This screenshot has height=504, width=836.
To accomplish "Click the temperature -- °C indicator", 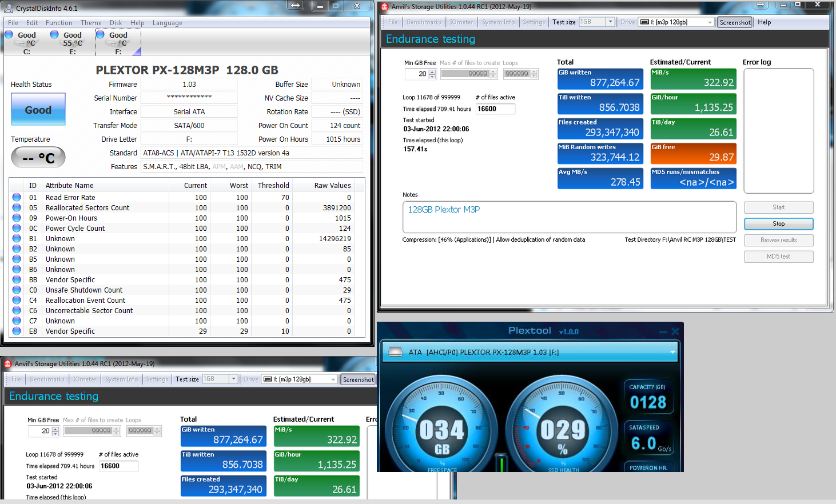I will 38,157.
